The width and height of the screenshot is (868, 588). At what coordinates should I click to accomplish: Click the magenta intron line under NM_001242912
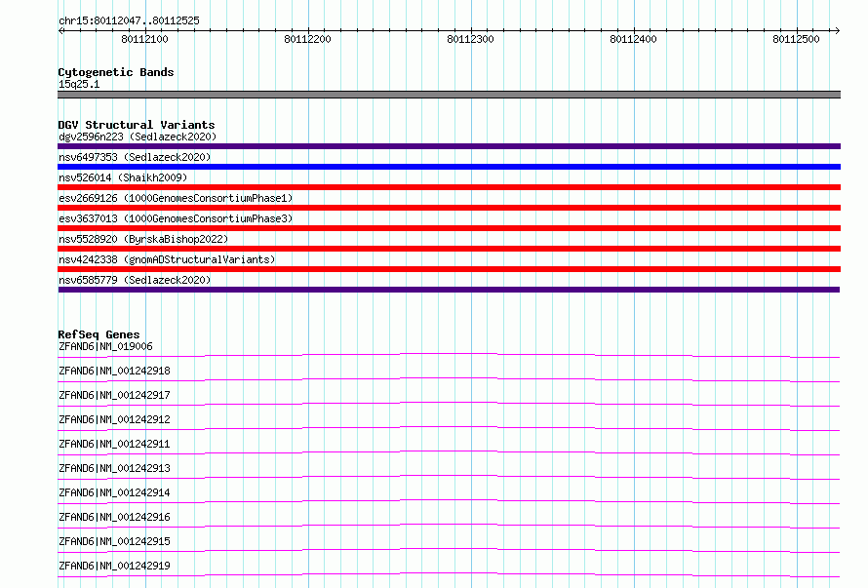[449, 427]
